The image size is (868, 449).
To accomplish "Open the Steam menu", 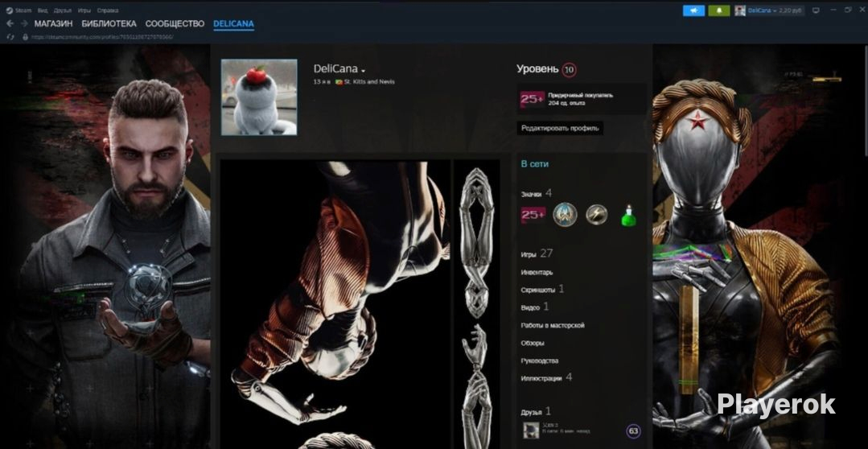I will [x=23, y=10].
